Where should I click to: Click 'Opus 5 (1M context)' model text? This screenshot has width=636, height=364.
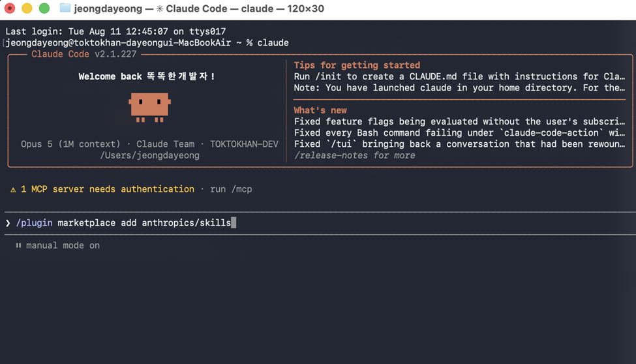[x=70, y=144]
